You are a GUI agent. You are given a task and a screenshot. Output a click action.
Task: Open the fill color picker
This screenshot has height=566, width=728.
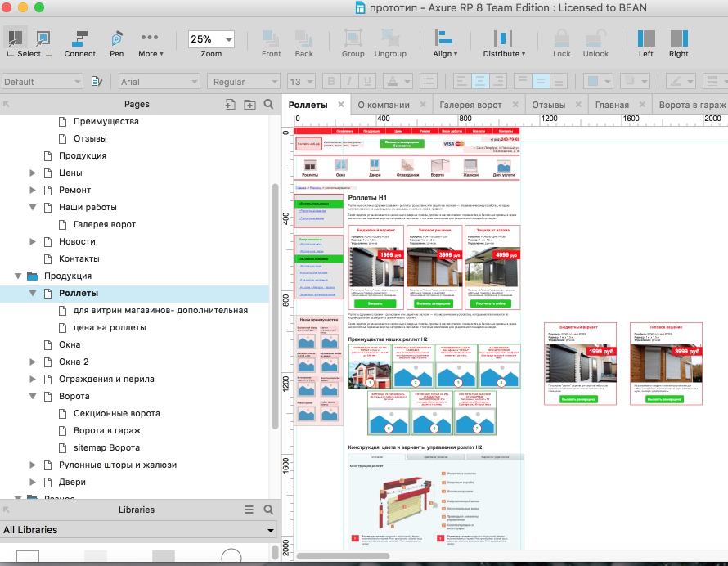(598, 82)
